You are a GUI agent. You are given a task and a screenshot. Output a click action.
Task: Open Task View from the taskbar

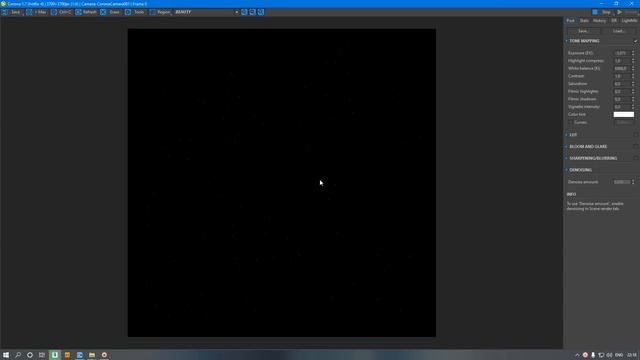(42, 355)
